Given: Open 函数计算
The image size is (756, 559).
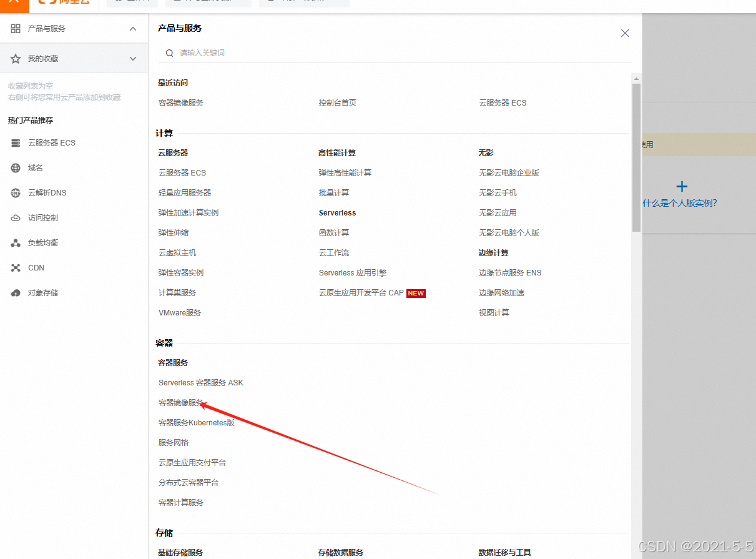Looking at the screenshot, I should [334, 233].
